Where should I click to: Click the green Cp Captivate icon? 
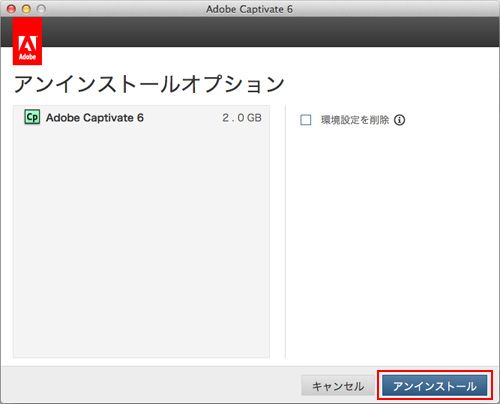point(32,117)
